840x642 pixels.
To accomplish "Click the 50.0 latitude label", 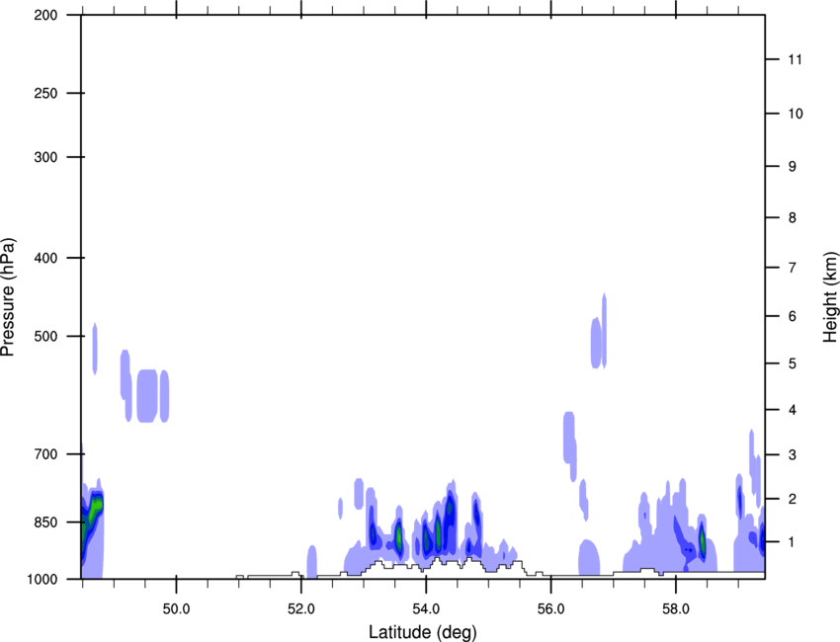I will click(176, 609).
